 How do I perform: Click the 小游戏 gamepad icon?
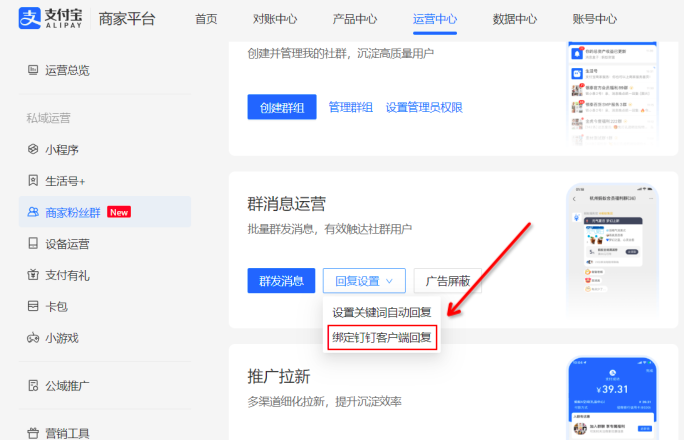tap(33, 338)
